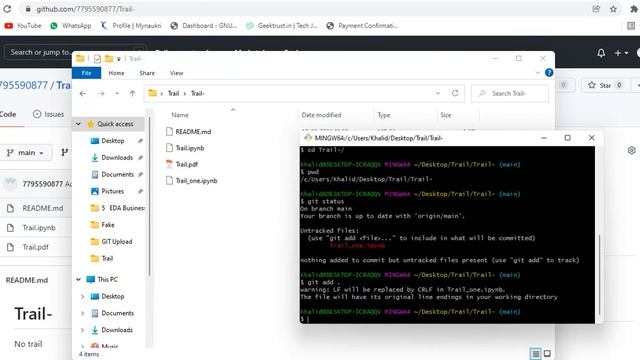Open the main branch dropdown on GitHub
The height and width of the screenshot is (360, 640).
coord(26,153)
